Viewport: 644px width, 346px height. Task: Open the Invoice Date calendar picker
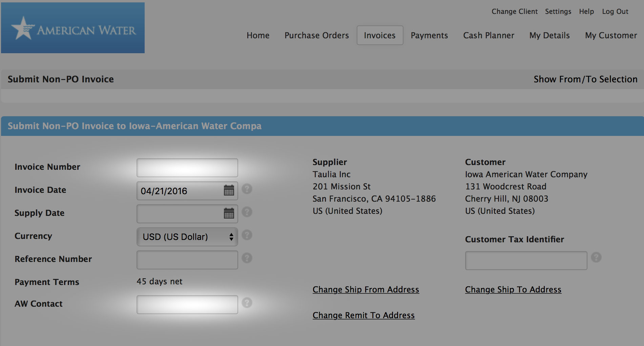[x=229, y=190]
